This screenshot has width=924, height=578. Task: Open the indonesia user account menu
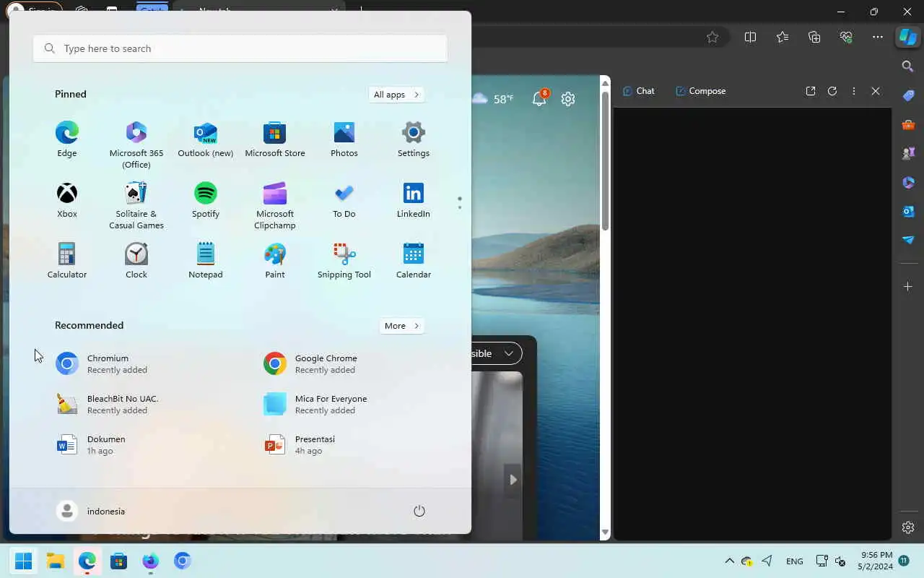tap(91, 511)
